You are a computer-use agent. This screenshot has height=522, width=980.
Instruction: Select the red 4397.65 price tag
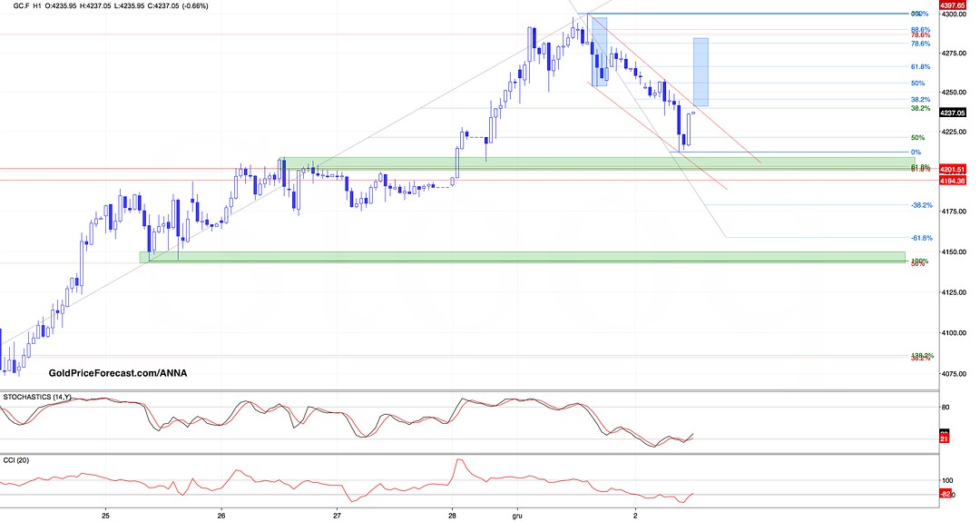pyautogui.click(x=951, y=5)
